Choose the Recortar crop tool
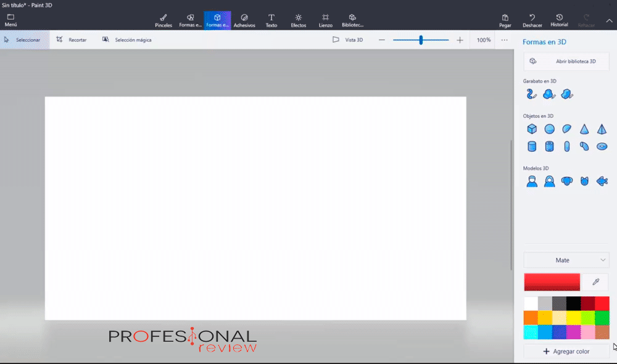Screen dimensions: 617x364 coord(72,39)
